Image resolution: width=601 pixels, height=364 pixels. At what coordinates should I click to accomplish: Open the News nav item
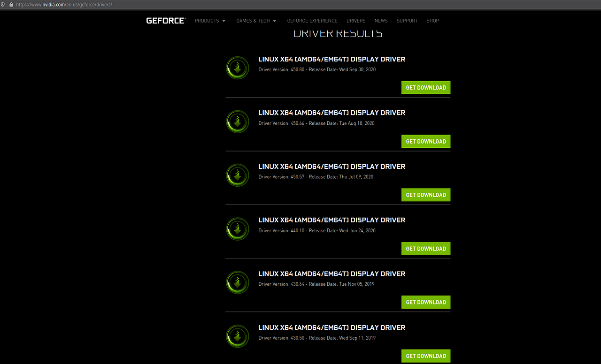pos(381,21)
